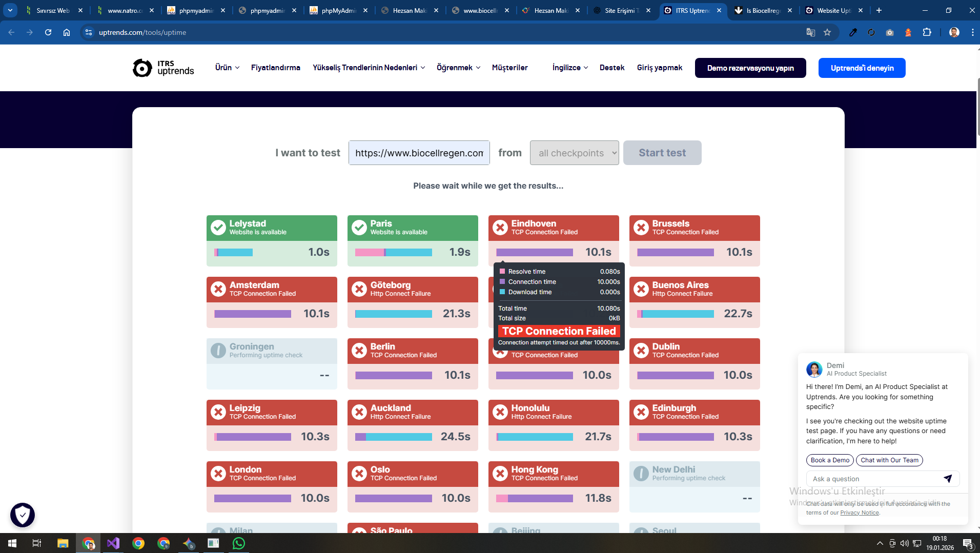The width and height of the screenshot is (980, 553).
Task: Reload the current page
Action: (48, 32)
